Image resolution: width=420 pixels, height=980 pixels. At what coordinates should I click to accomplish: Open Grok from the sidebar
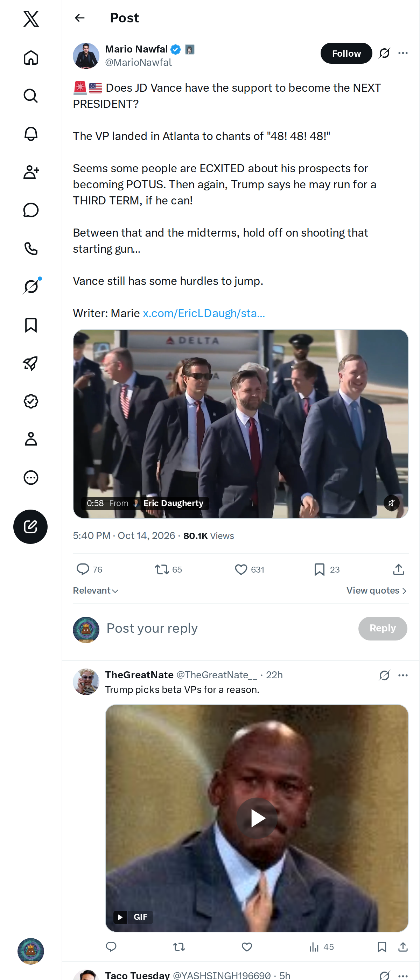point(31,286)
